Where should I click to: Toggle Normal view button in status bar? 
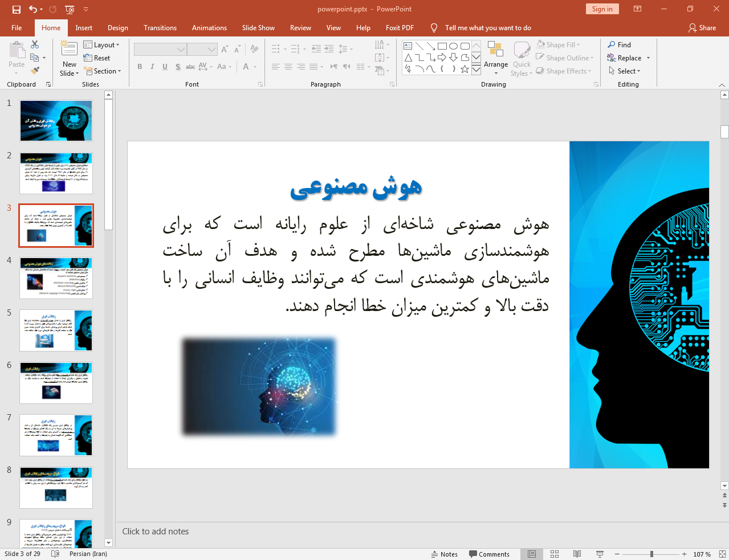coord(531,554)
